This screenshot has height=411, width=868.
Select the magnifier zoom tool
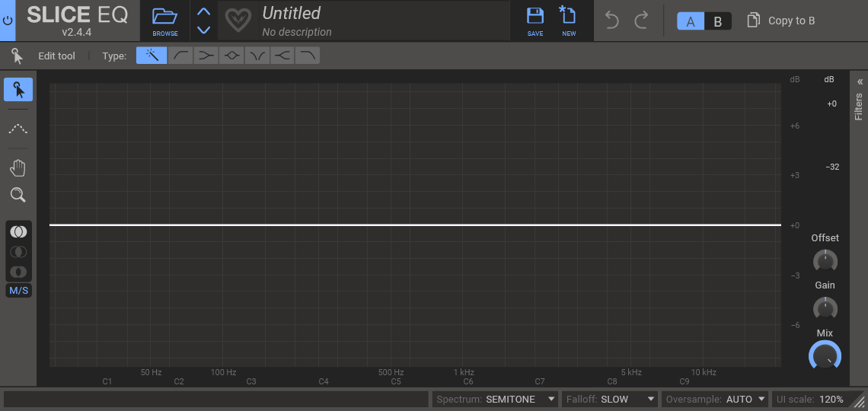[x=18, y=196]
